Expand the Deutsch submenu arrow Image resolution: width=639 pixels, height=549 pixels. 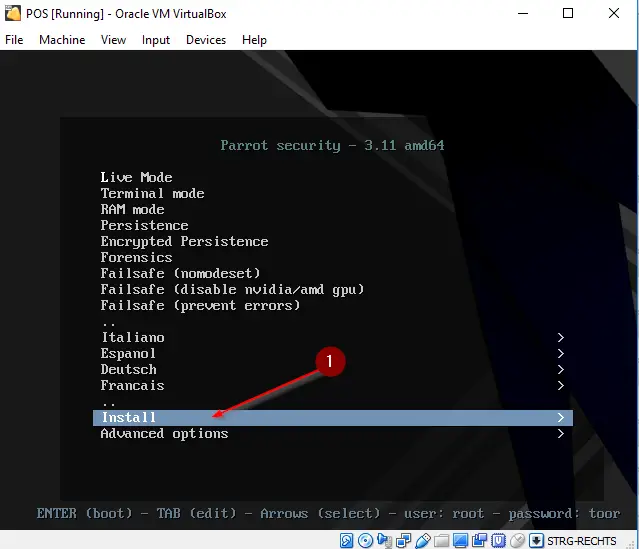[561, 369]
